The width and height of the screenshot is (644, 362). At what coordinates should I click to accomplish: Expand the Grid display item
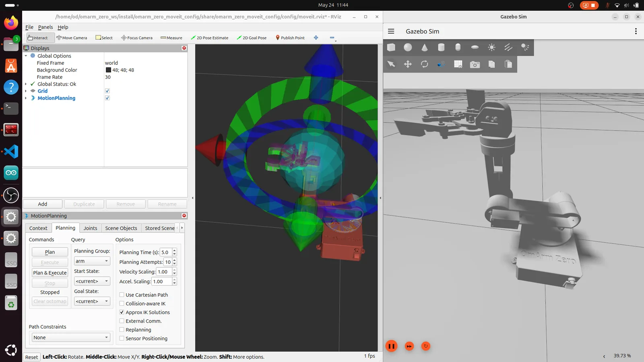pyautogui.click(x=26, y=91)
